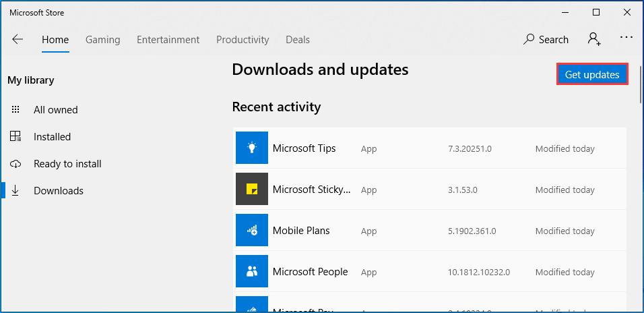Open the three-dots See more menu
This screenshot has height=313, width=644.
pos(626,37)
